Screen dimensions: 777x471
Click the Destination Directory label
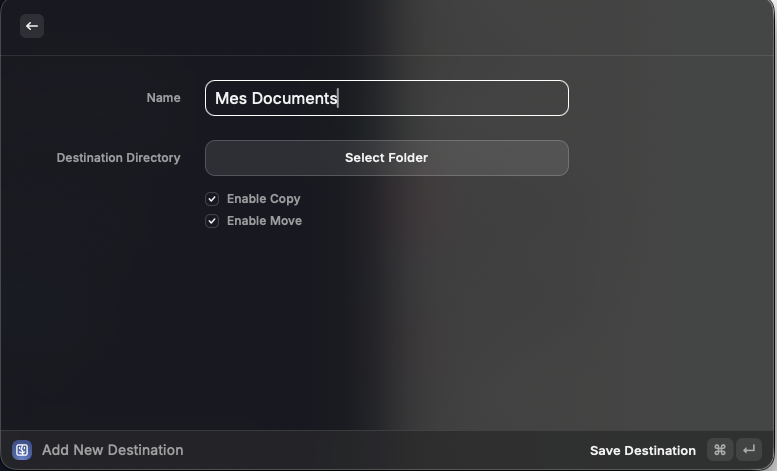tap(118, 158)
